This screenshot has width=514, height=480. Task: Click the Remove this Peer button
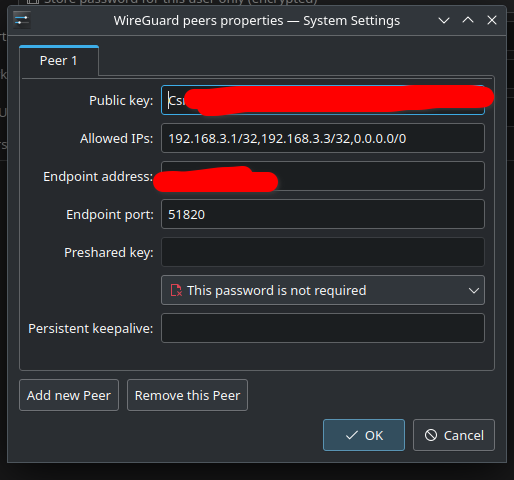point(187,395)
